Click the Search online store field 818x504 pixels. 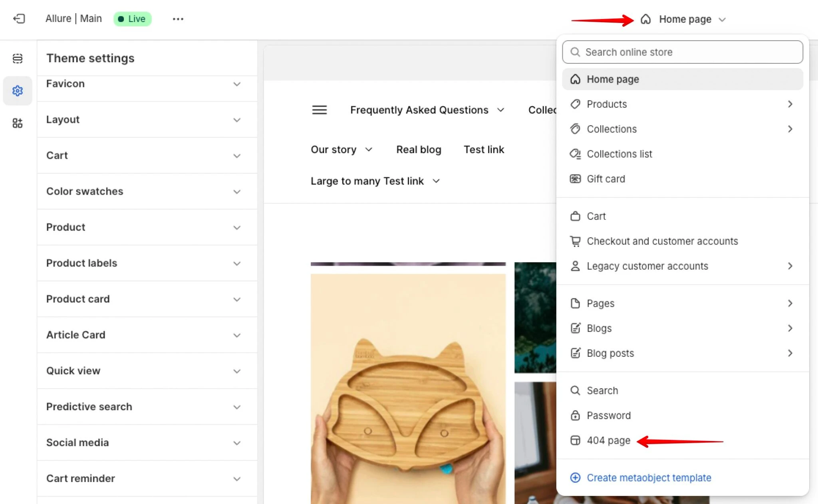[682, 52]
